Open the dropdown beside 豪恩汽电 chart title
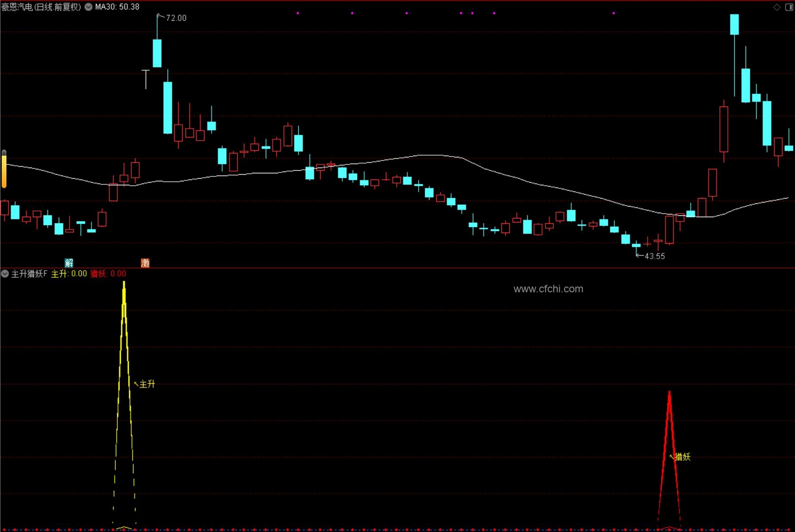The width and height of the screenshot is (795, 532). click(88, 7)
